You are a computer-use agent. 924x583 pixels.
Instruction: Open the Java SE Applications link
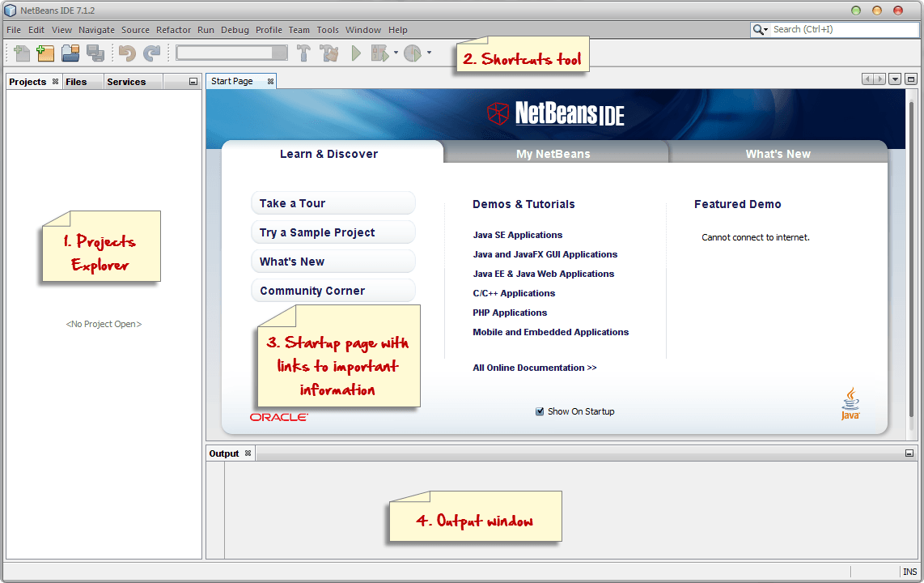(517, 235)
